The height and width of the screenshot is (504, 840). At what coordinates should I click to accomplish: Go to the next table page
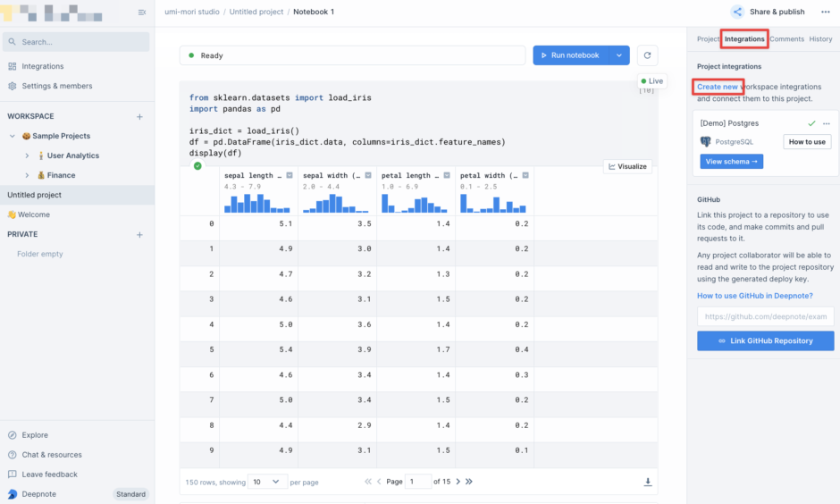click(x=458, y=482)
